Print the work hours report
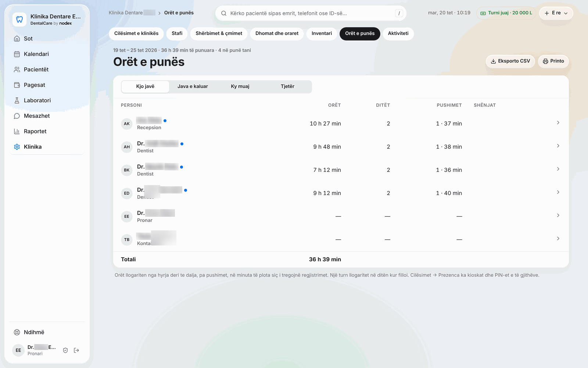The image size is (588, 368). (553, 61)
